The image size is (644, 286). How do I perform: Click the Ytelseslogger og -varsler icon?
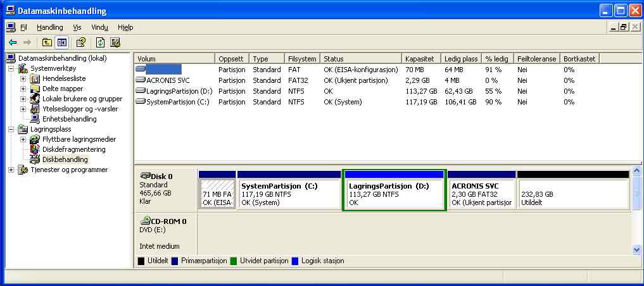(x=35, y=109)
